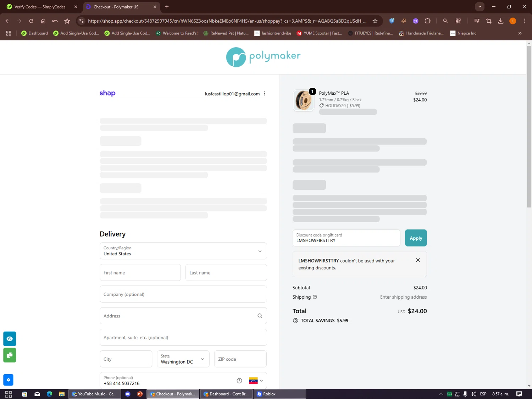
Task: Click the address search magnifier icon
Action: 260,316
